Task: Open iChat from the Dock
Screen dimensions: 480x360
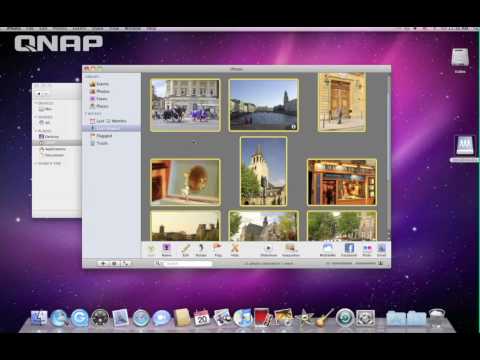Action: click(x=161, y=318)
